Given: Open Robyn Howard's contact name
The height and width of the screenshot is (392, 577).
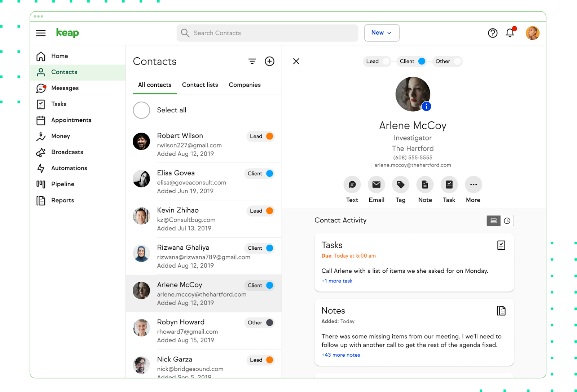Looking at the screenshot, I should coord(181,322).
